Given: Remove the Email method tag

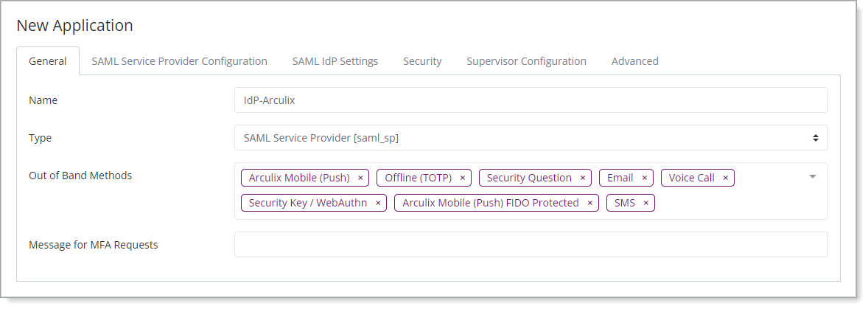Looking at the screenshot, I should pos(644,178).
